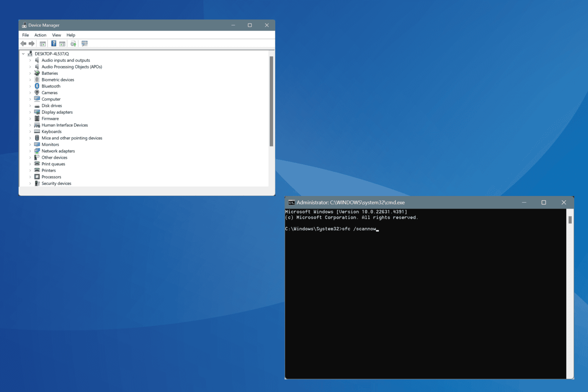The width and height of the screenshot is (588, 392).
Task: Expand the Disk drives chevron
Action: click(x=30, y=106)
